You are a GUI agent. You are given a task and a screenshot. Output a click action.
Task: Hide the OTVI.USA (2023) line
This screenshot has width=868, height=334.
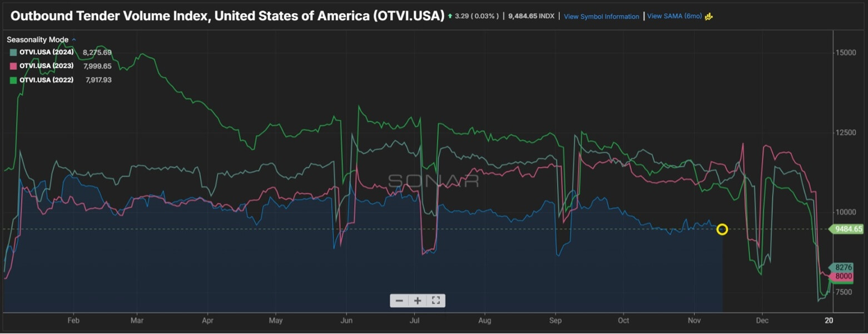(x=46, y=66)
